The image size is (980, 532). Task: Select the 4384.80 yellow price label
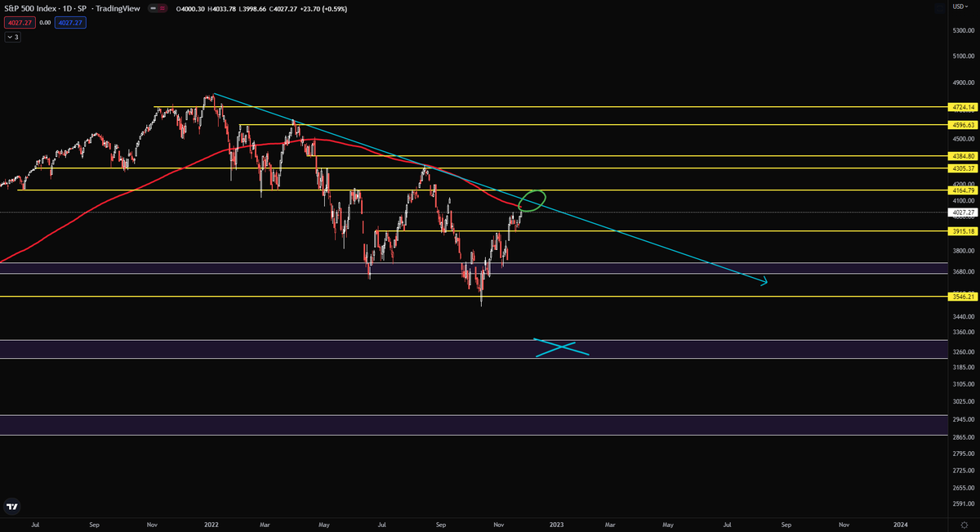coord(964,155)
